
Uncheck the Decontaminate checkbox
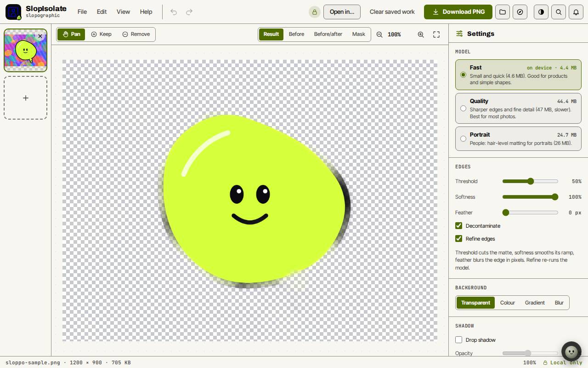(458, 226)
